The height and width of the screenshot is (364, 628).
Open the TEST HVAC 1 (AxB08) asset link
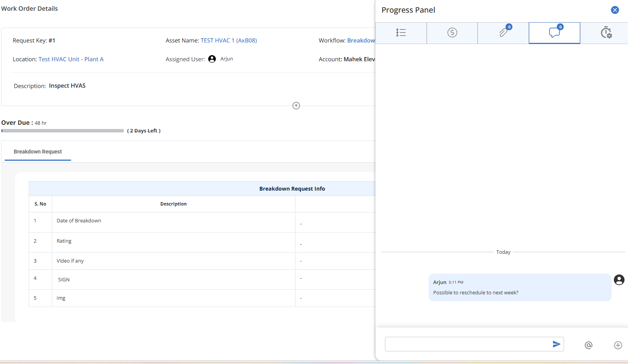click(x=228, y=41)
